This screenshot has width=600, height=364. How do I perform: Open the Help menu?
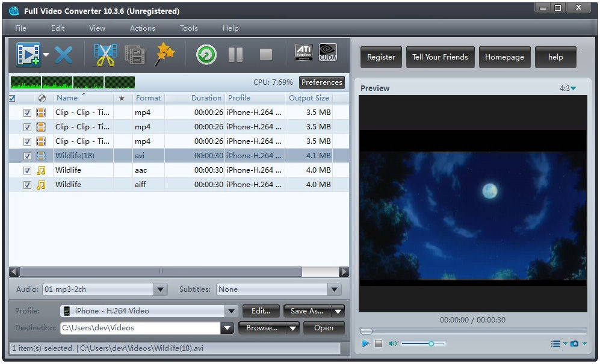click(x=230, y=28)
